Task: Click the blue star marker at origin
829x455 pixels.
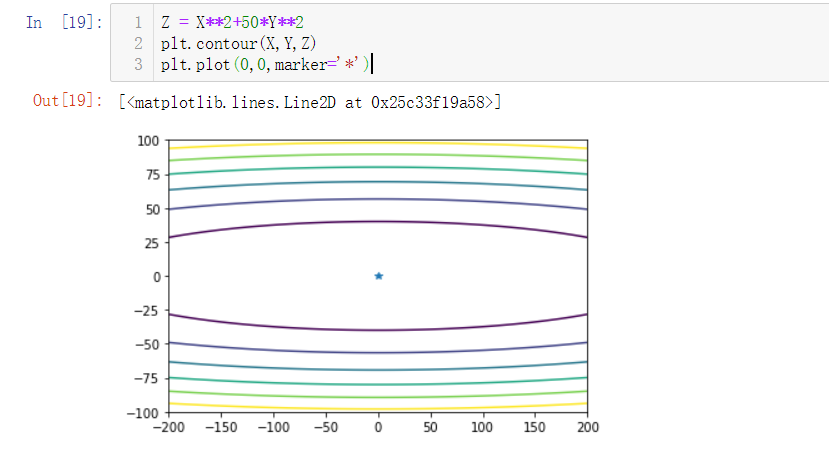Action: (x=379, y=276)
